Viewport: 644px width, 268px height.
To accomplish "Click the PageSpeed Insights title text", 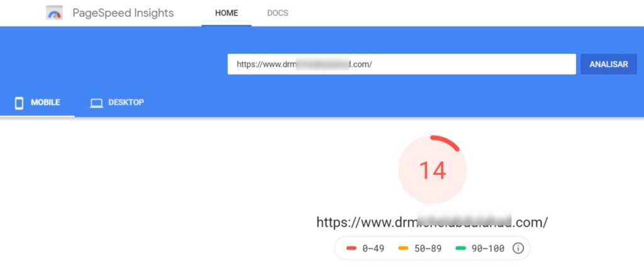I will tap(123, 13).
